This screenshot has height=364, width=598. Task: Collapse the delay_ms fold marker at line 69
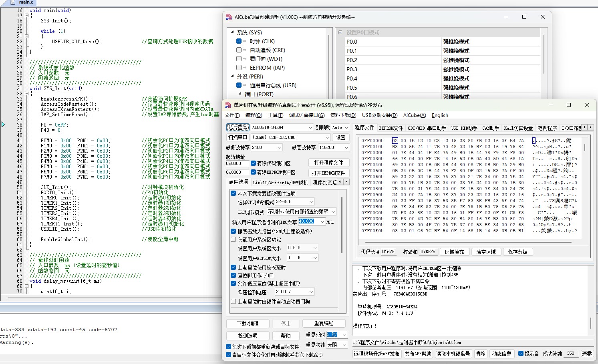26,286
